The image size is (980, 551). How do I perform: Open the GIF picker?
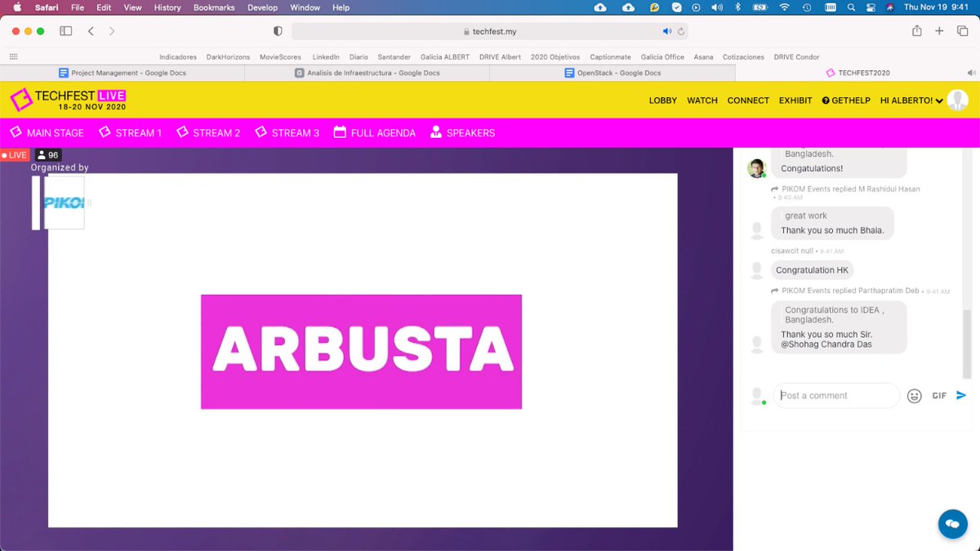click(939, 396)
